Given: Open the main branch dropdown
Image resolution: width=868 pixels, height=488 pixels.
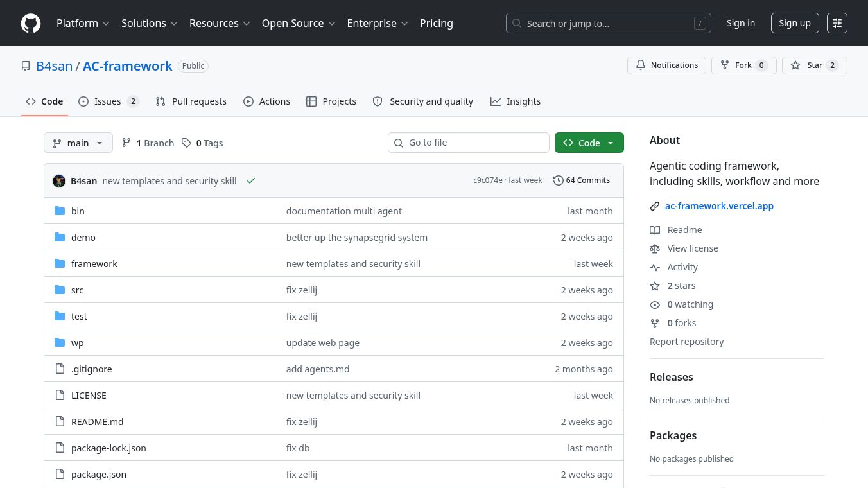Looking at the screenshot, I should tap(78, 143).
